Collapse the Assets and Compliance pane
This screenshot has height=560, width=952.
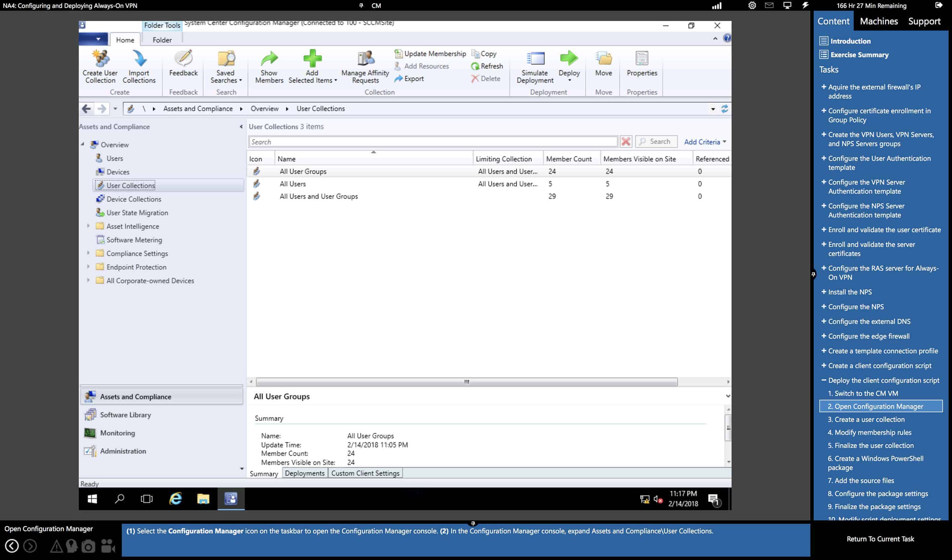[x=241, y=127]
